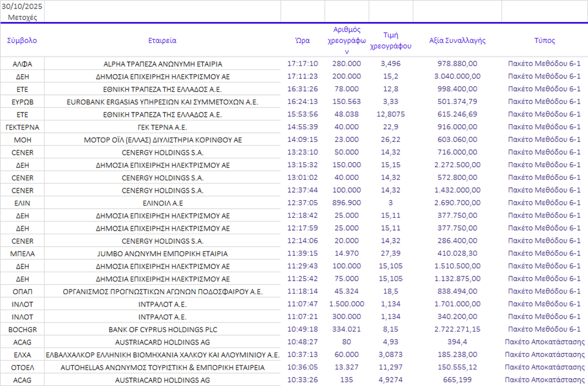Select the quantity 14.970

(347, 253)
